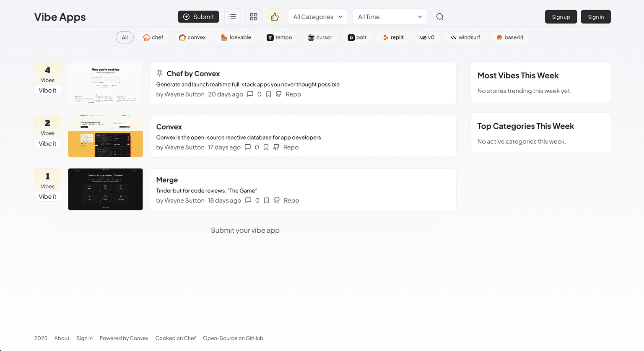Image resolution: width=644 pixels, height=351 pixels.
Task: Click the Merge story thumbnail
Action: (105, 189)
